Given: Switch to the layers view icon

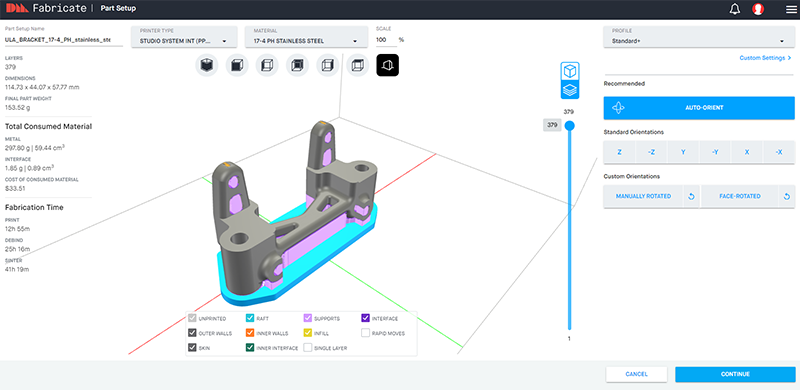Looking at the screenshot, I should [569, 90].
